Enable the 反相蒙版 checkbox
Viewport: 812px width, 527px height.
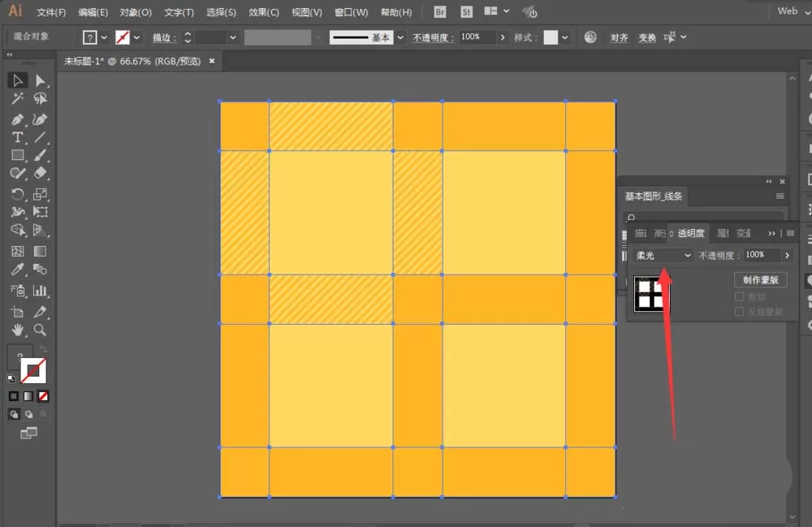coord(740,311)
